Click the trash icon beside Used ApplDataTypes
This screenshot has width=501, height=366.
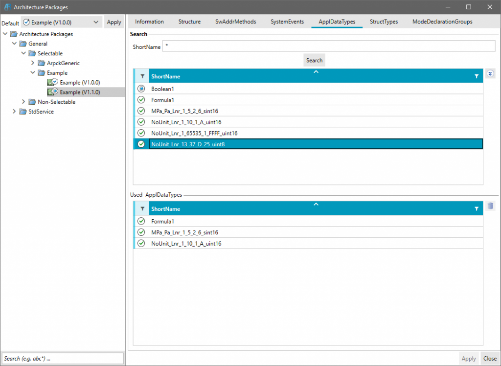click(490, 206)
